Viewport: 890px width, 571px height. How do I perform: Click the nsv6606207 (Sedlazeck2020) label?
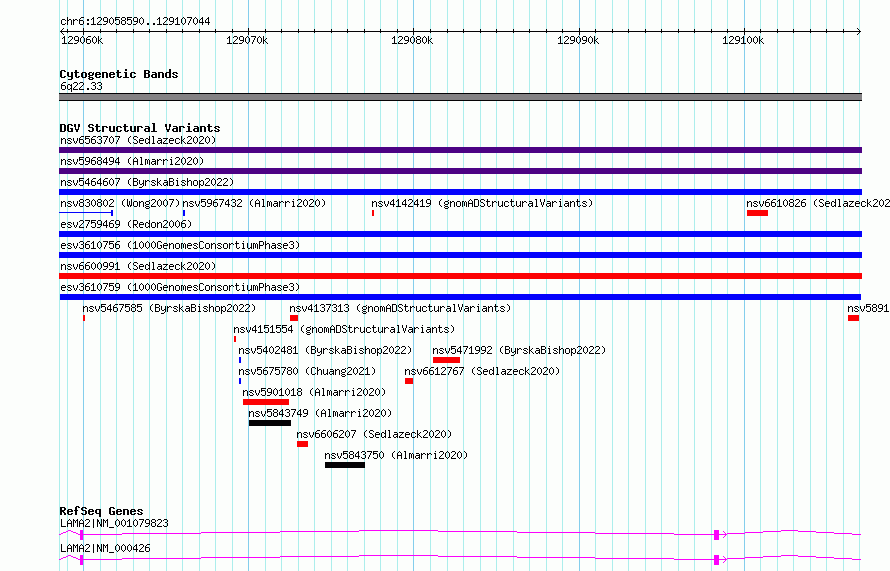[374, 434]
